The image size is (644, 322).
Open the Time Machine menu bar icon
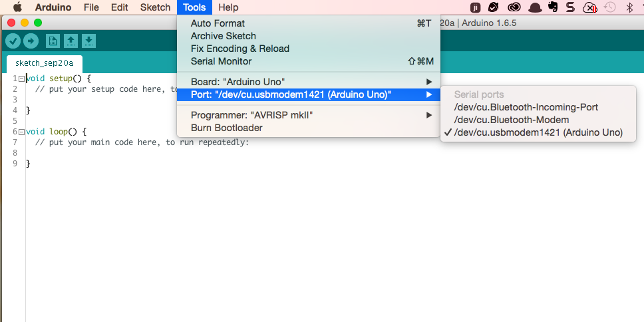pos(610,7)
